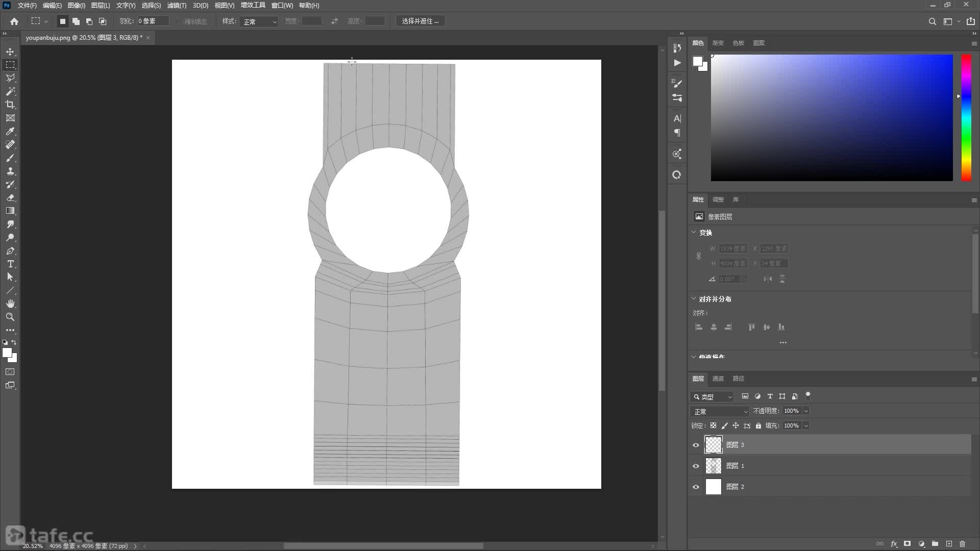The height and width of the screenshot is (551, 980).
Task: Click the vertical hue slider bar
Action: (x=966, y=117)
